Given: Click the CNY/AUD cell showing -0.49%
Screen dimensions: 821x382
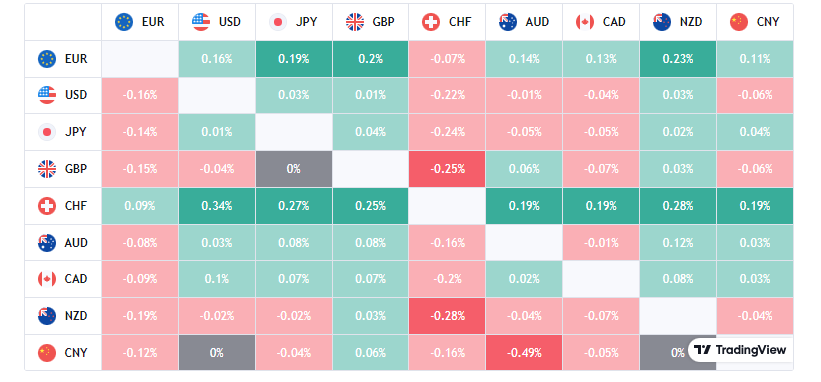Looking at the screenshot, I should 524,353.
